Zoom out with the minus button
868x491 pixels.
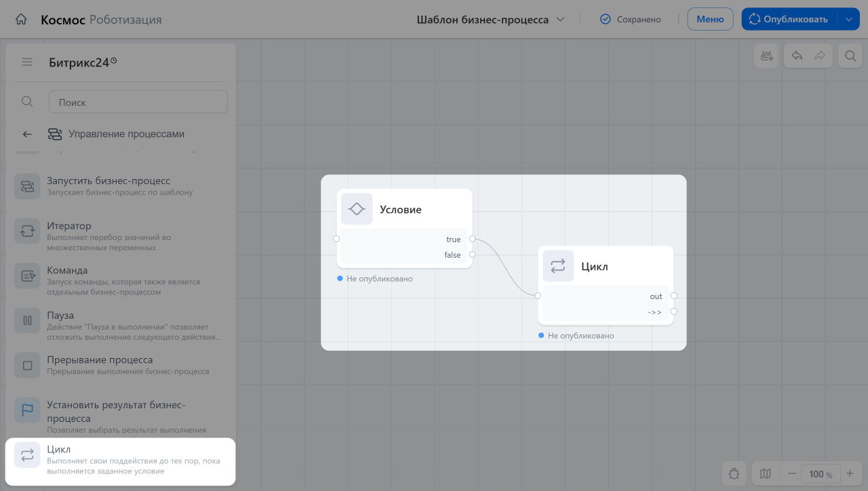(x=791, y=474)
